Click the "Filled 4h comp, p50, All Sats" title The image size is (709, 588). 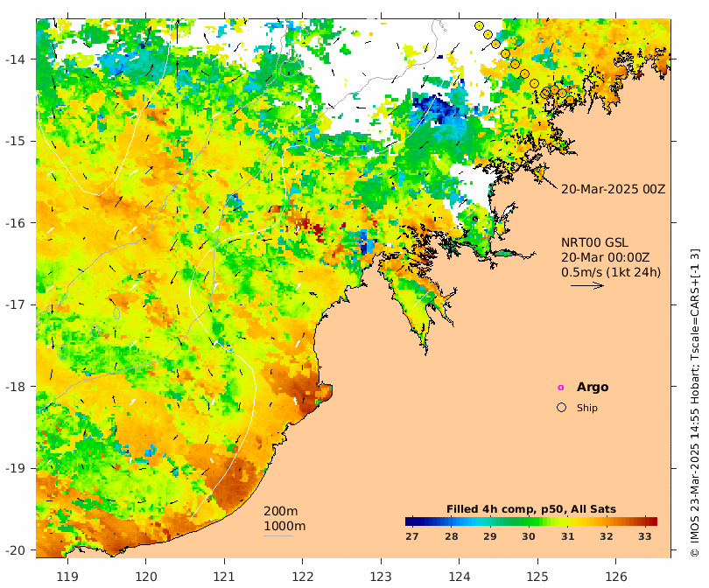tap(531, 509)
